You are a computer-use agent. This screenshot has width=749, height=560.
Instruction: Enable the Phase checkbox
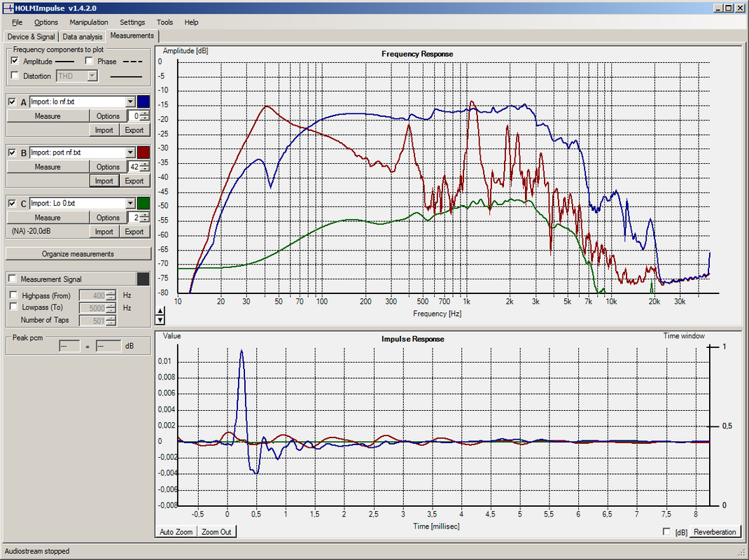tap(89, 61)
